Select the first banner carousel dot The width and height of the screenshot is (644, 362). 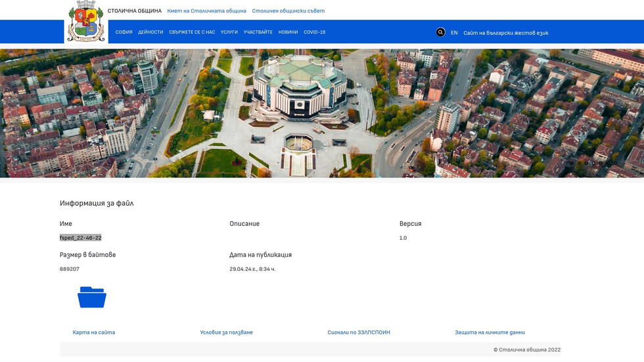[572, 163]
